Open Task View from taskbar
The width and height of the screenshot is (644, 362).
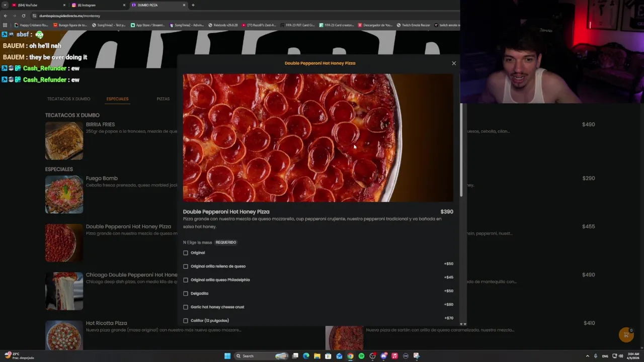click(x=295, y=356)
